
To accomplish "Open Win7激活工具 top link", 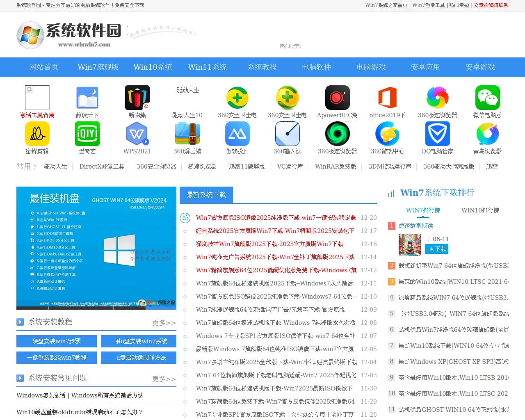I will [429, 5].
